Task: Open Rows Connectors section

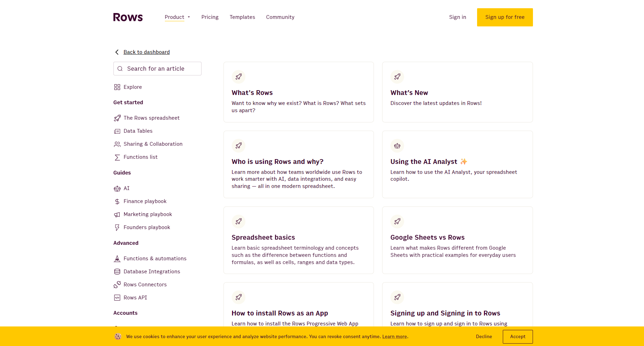Action: click(145, 285)
